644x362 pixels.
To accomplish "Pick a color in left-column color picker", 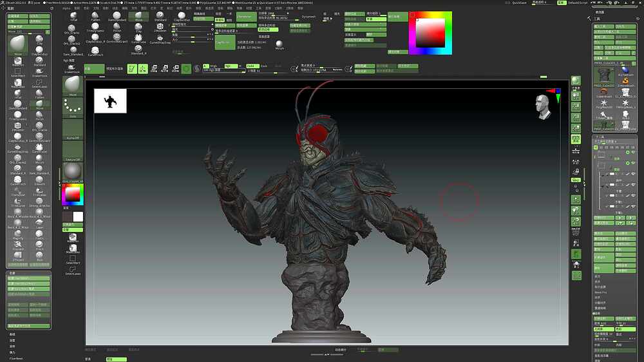I will pyautogui.click(x=73, y=195).
